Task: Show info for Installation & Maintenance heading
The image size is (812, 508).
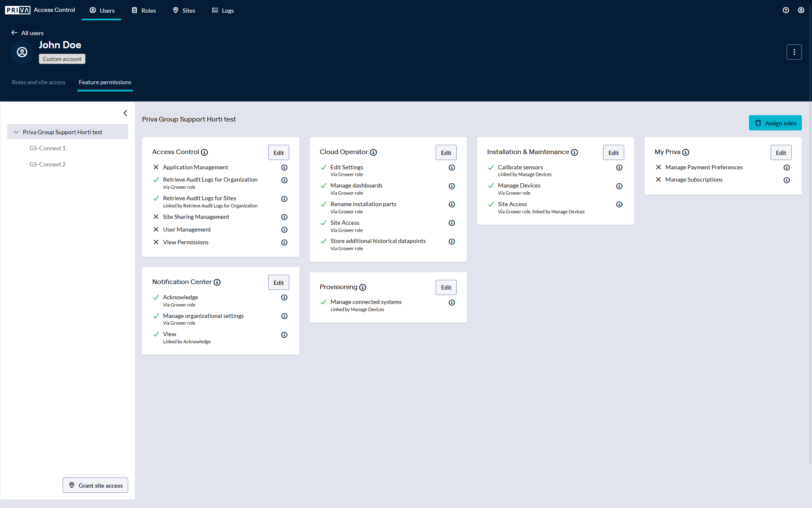Action: click(x=574, y=152)
